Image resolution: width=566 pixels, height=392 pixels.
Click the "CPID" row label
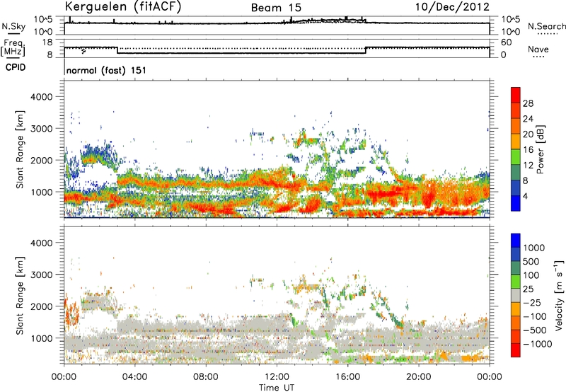(x=16, y=67)
